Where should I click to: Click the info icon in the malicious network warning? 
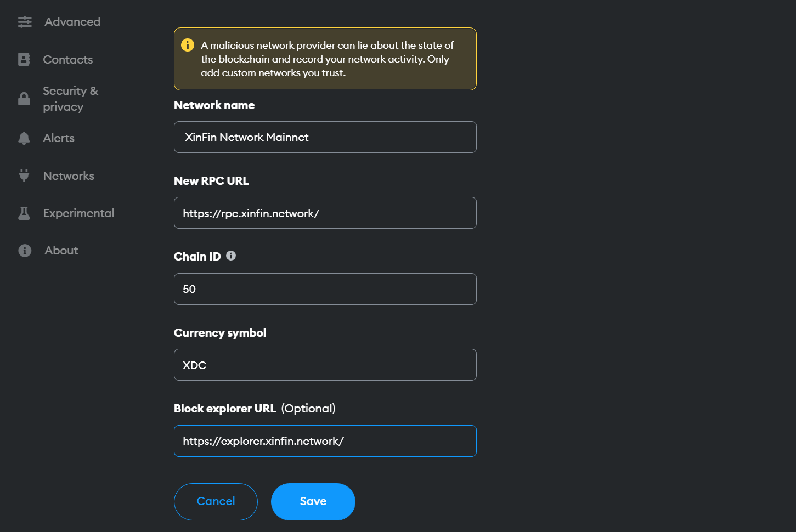188,45
